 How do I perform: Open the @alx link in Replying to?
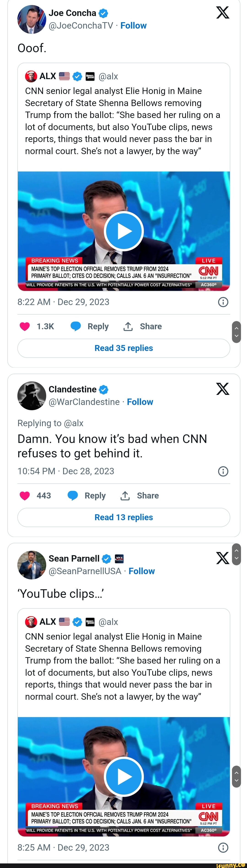point(73,423)
